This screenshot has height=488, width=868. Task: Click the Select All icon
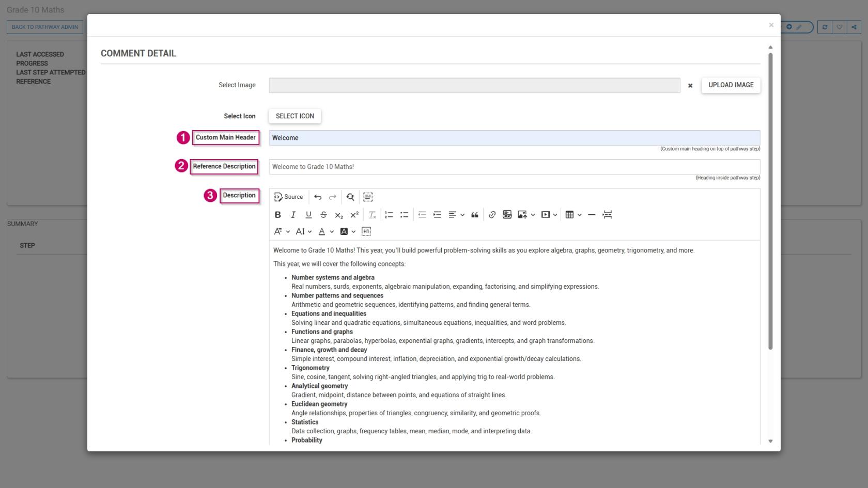tap(368, 197)
